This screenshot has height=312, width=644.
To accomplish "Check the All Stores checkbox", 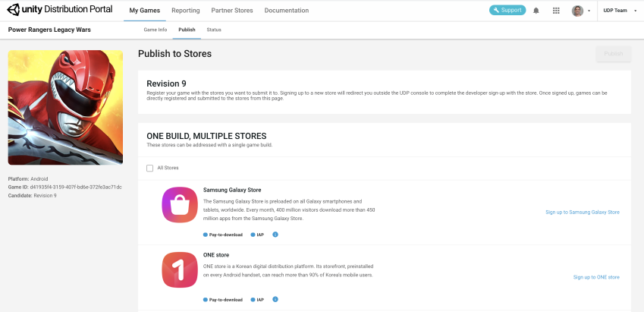I will tap(150, 168).
